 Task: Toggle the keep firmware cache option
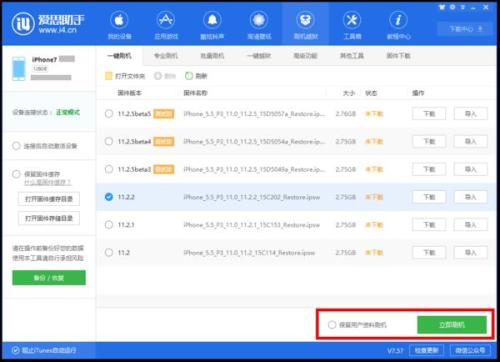[16, 174]
